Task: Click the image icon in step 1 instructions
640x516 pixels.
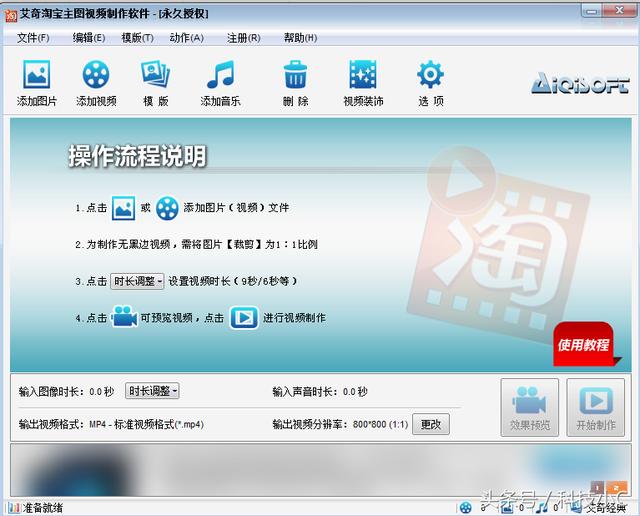Action: click(123, 208)
